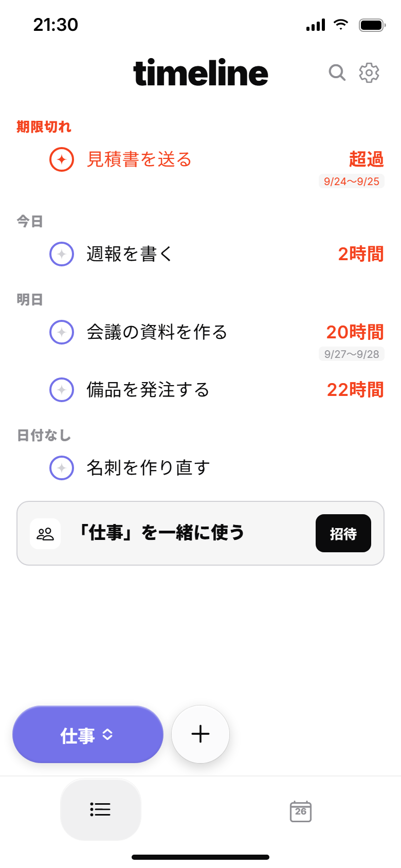Image resolution: width=401 pixels, height=868 pixels.
Task: Open the 仕事 list switcher dropdown
Action: click(x=88, y=734)
